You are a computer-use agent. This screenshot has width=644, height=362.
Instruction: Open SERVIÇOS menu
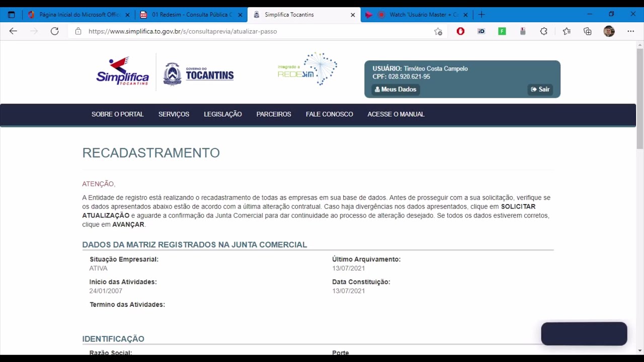tap(174, 114)
